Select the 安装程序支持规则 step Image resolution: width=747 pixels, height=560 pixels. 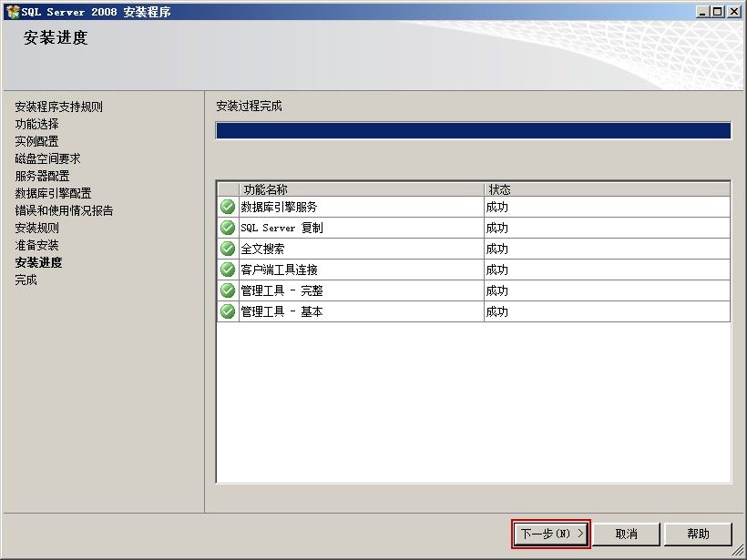(58, 107)
